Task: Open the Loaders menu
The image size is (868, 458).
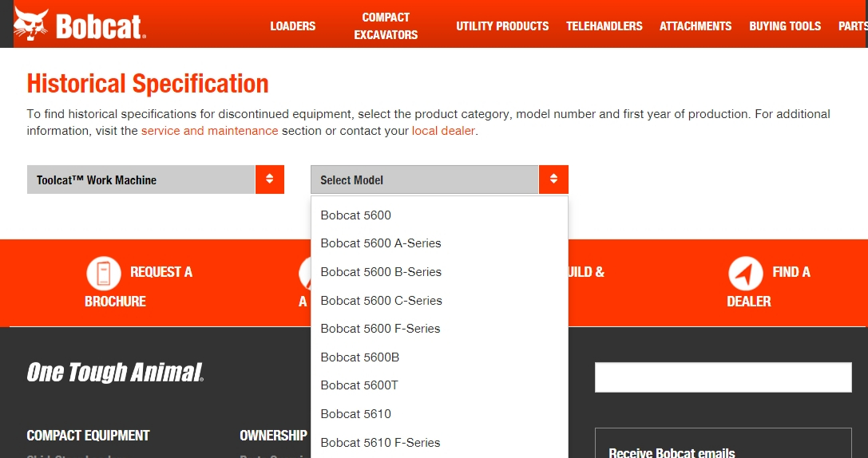Action: (x=292, y=26)
